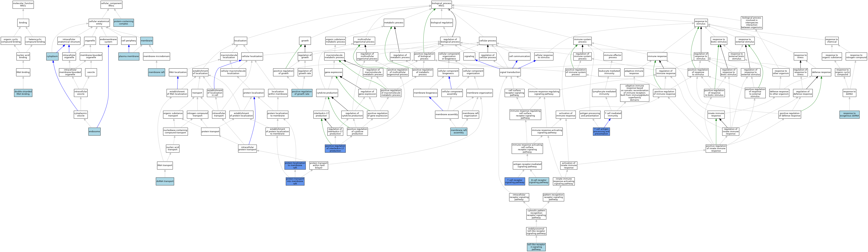
Task: Click 'T cell receptor signaling pathway' node
Action: point(515,181)
